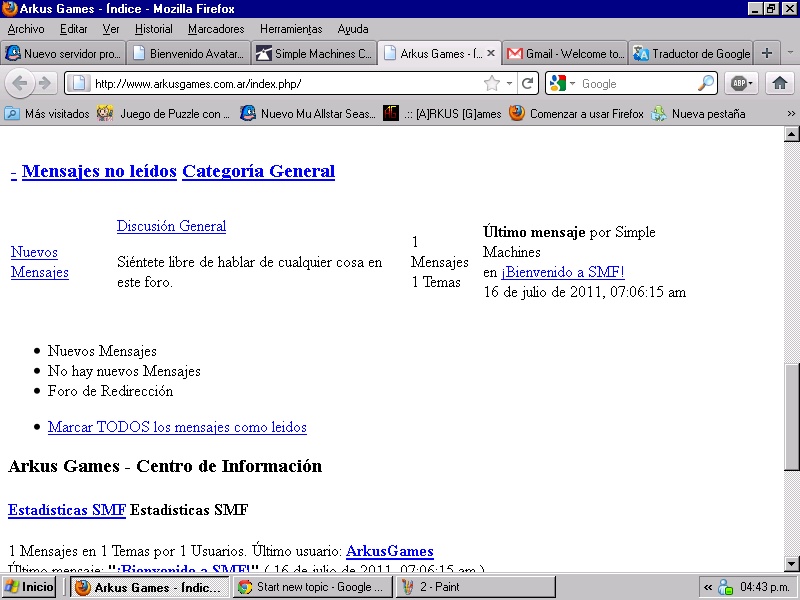Open a new tab with plus button
Image resolution: width=800 pixels, height=600 pixels.
[767, 53]
